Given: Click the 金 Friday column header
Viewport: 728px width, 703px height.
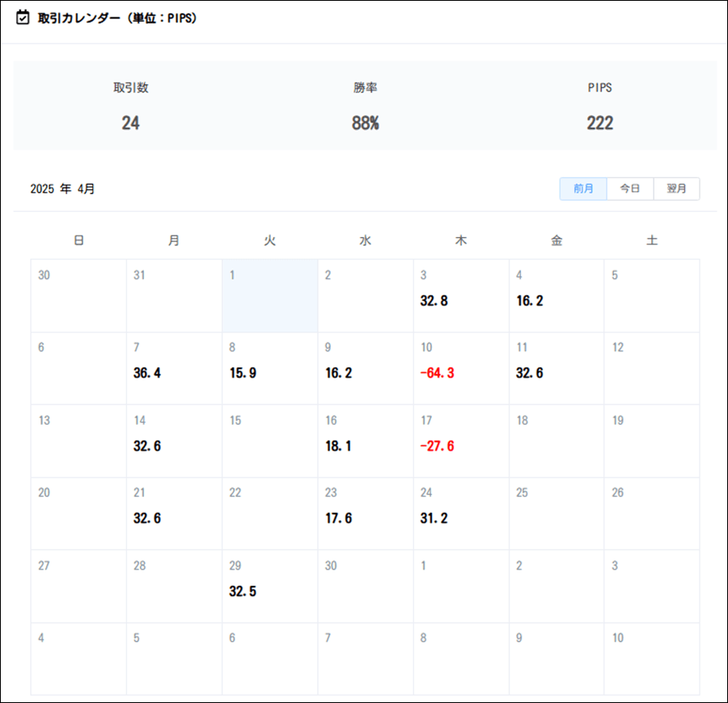Looking at the screenshot, I should pyautogui.click(x=557, y=240).
